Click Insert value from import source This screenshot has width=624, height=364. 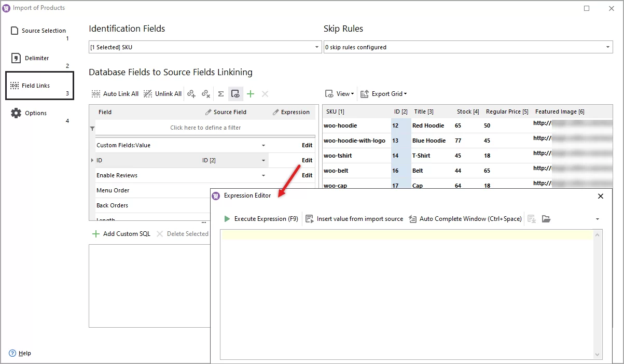[x=354, y=218]
